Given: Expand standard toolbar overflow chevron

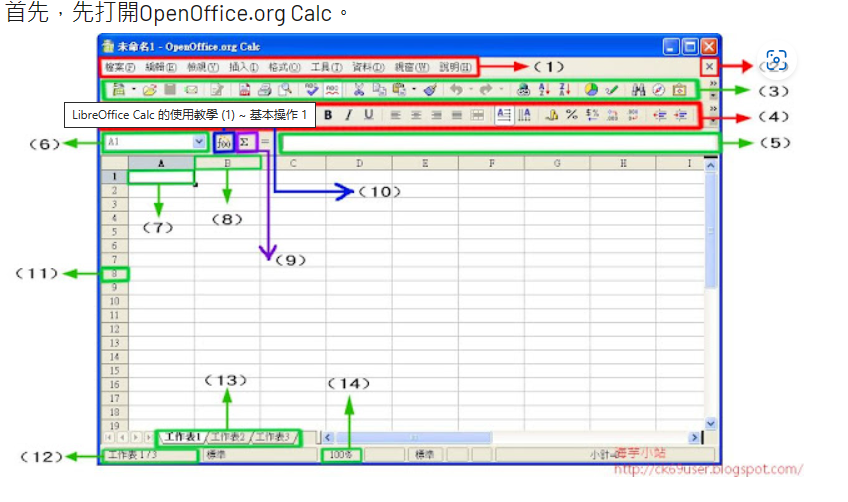Looking at the screenshot, I should 713,83.
